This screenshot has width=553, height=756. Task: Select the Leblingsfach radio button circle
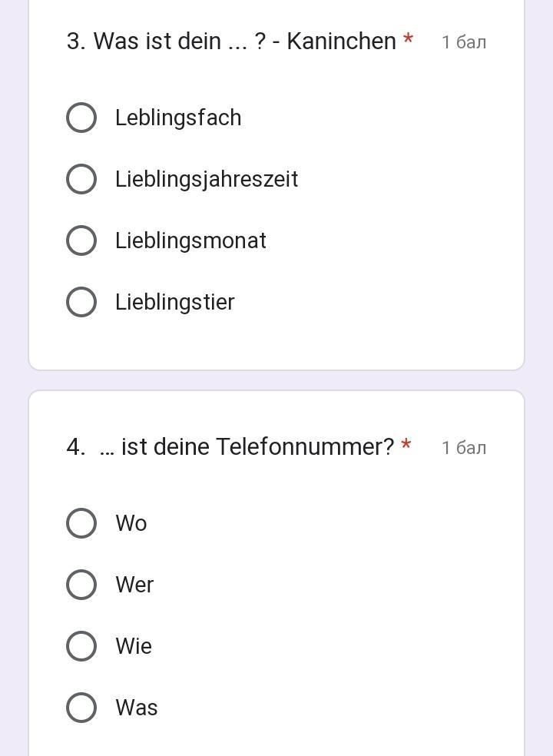(x=81, y=118)
